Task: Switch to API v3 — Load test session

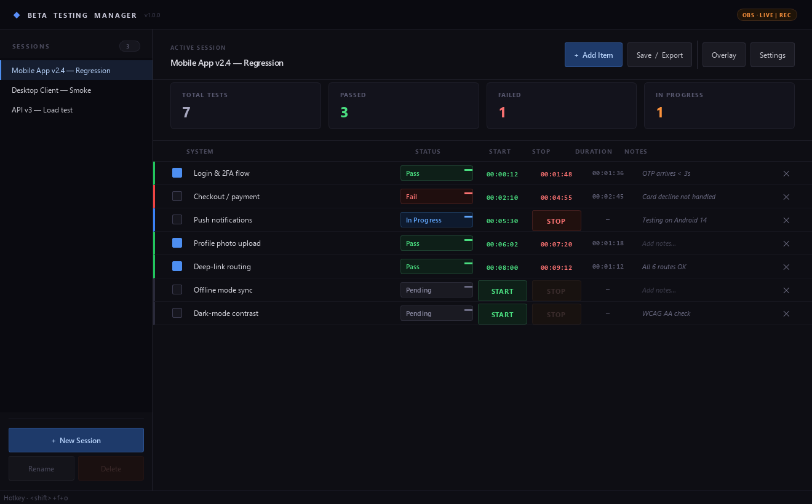Action: tap(76, 109)
